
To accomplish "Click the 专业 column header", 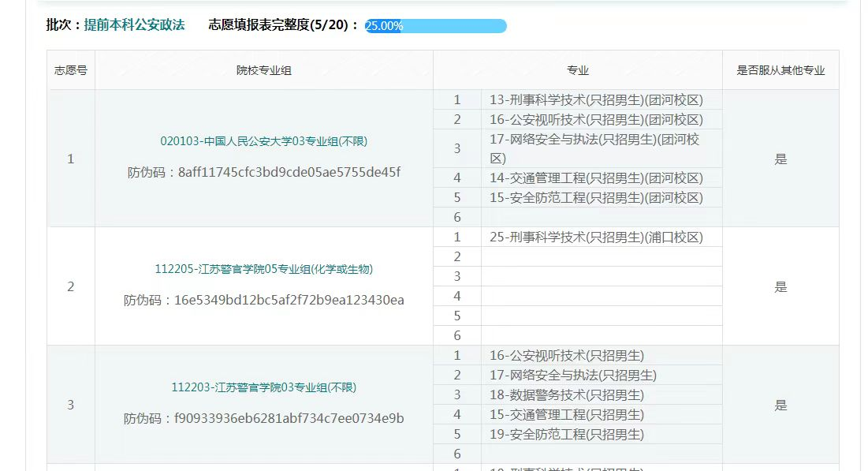I will tap(578, 69).
